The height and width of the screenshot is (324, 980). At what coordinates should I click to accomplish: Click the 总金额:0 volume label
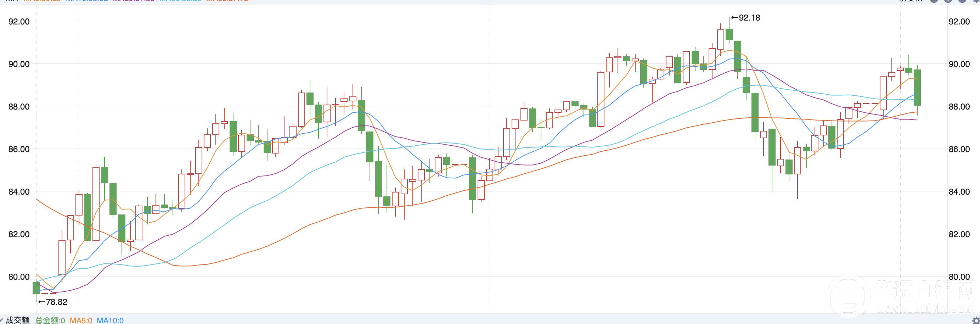coord(50,320)
